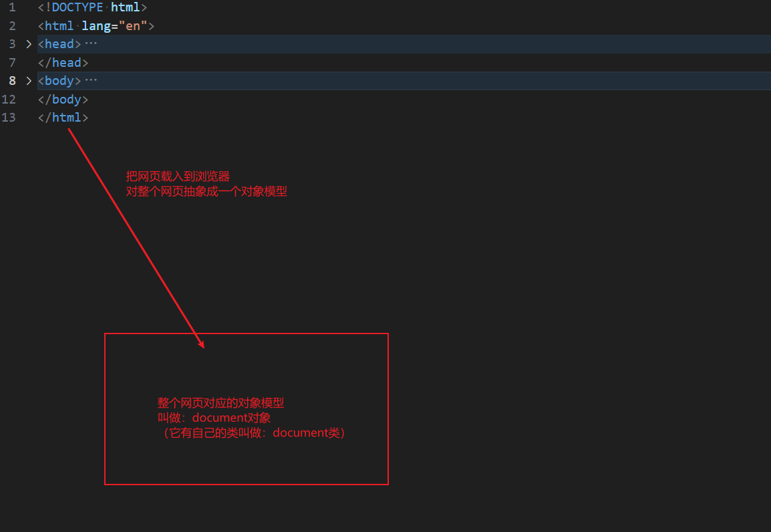Place cursor on the </html> closing tag
This screenshot has width=771, height=532.
63,118
